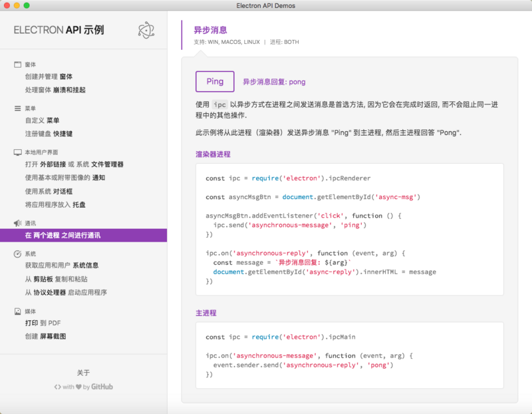Screen dimensions: 532x414
Task: Open 从 剪贴板 复制和粘贴 section
Action: [x=57, y=279]
